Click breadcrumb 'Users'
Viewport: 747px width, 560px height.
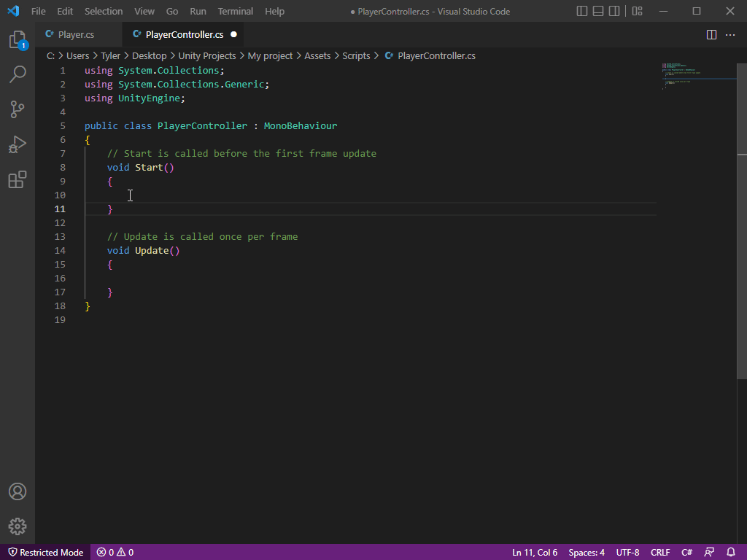coord(77,55)
